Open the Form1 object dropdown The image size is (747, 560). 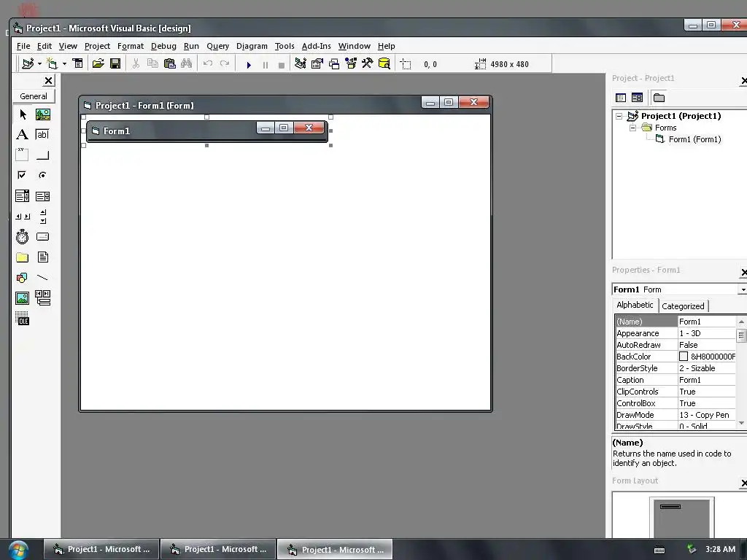743,289
